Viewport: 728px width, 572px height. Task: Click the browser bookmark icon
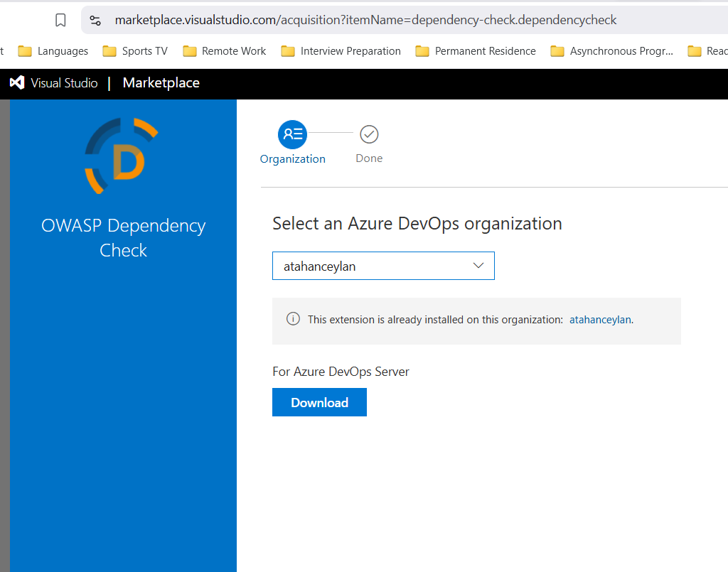coord(60,20)
